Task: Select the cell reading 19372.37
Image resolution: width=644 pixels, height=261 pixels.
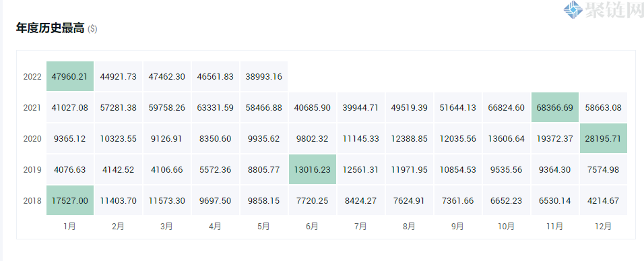Action: point(555,138)
